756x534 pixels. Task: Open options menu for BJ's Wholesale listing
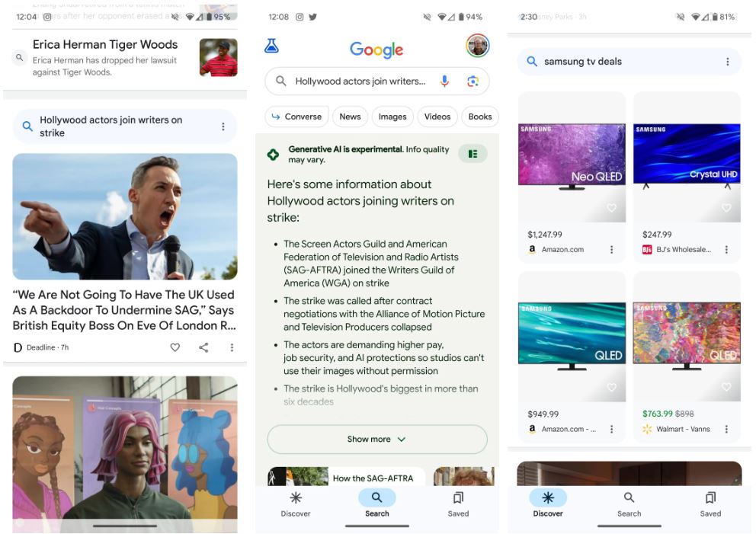pos(726,249)
